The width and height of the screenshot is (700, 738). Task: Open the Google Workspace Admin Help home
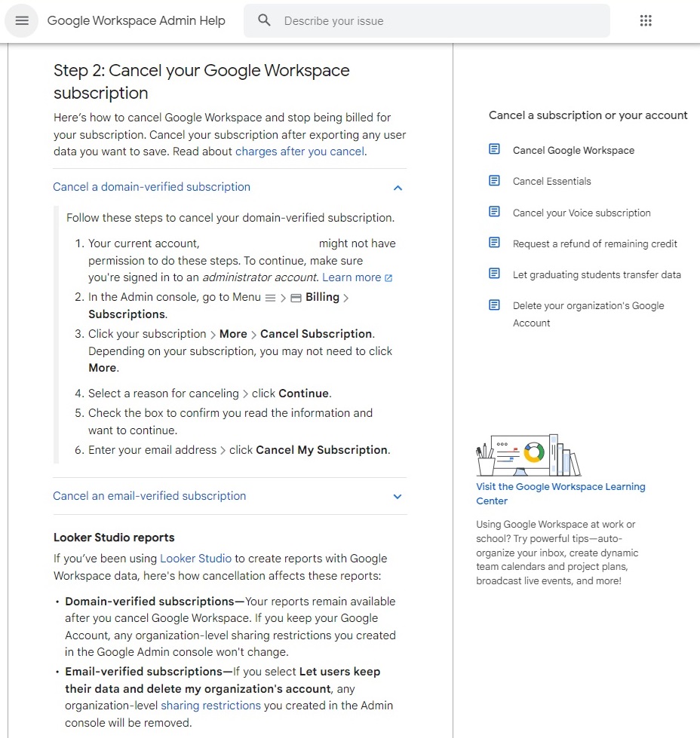tap(137, 20)
